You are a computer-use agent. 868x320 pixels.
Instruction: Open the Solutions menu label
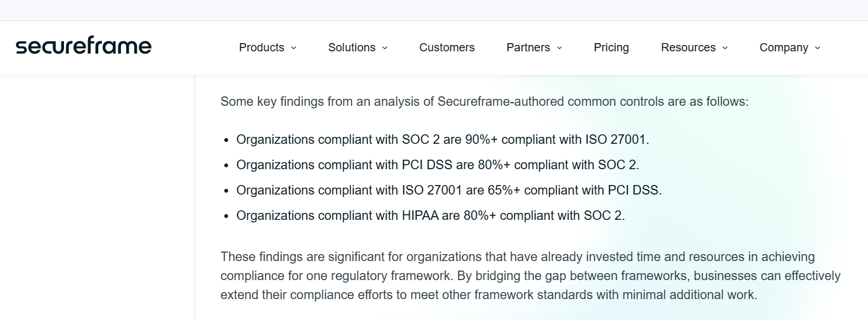click(x=352, y=48)
